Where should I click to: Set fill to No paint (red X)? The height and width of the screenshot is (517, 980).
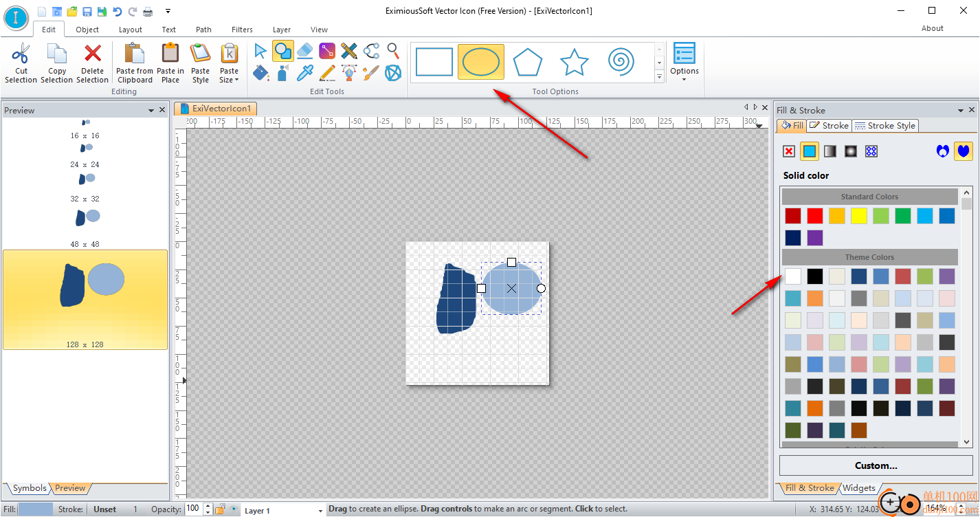789,151
